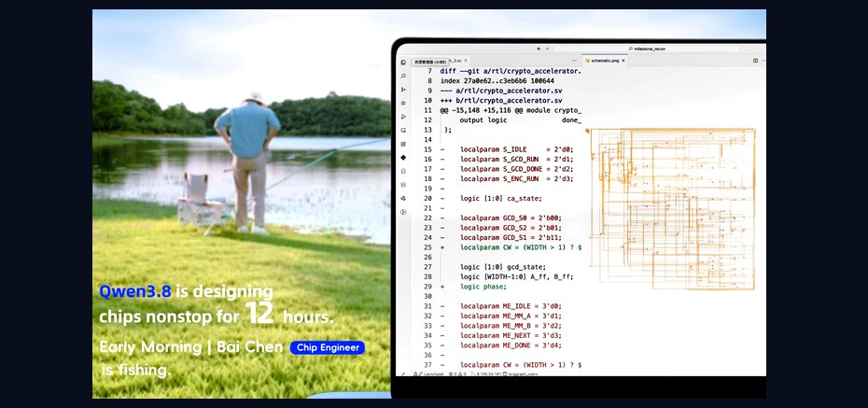The width and height of the screenshot is (868, 408).
Task: Click 'localparam GCD_S0 = 2'b00;' line
Action: [511, 218]
